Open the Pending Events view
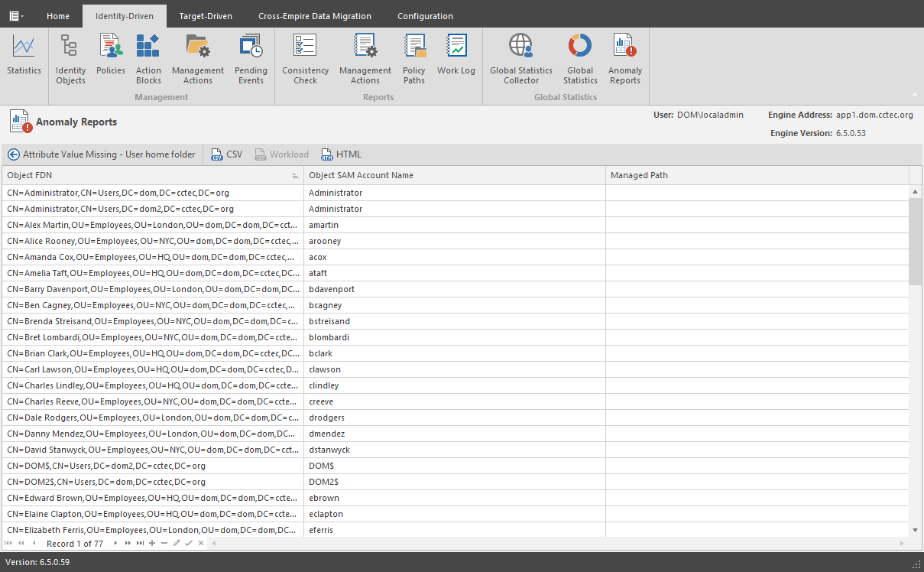Screen dimensions: 924x572 click(x=251, y=58)
